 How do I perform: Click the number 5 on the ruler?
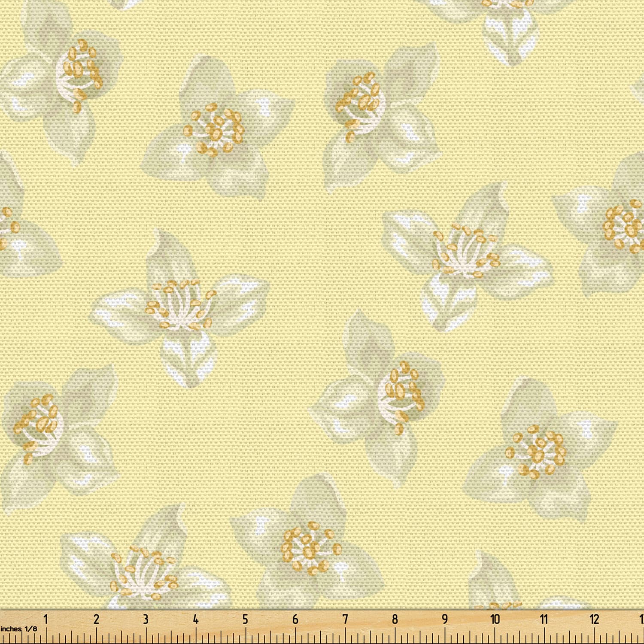pos(245,620)
